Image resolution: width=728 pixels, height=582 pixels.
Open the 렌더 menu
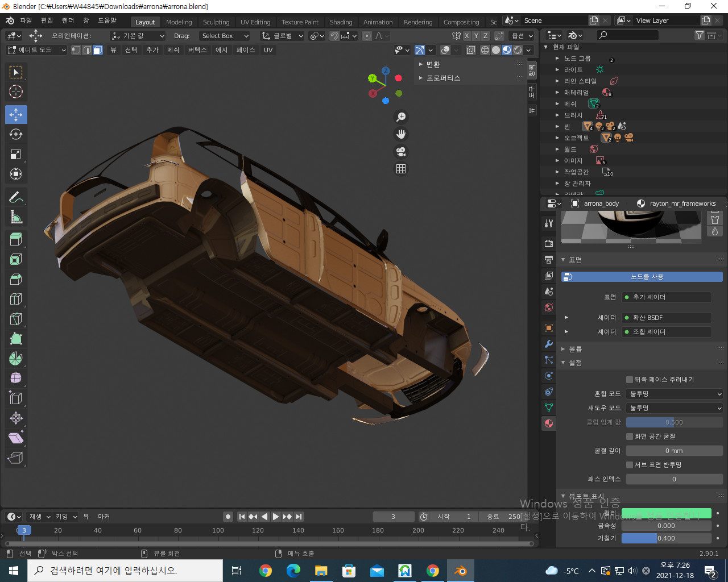(68, 20)
